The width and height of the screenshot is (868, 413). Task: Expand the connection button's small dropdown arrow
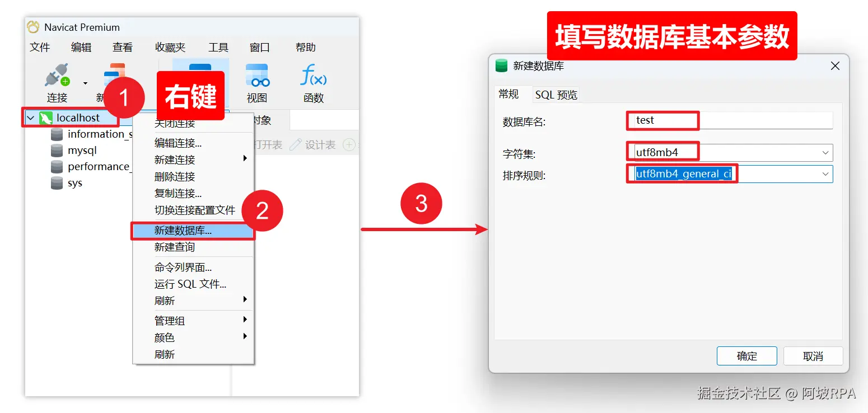[x=85, y=83]
